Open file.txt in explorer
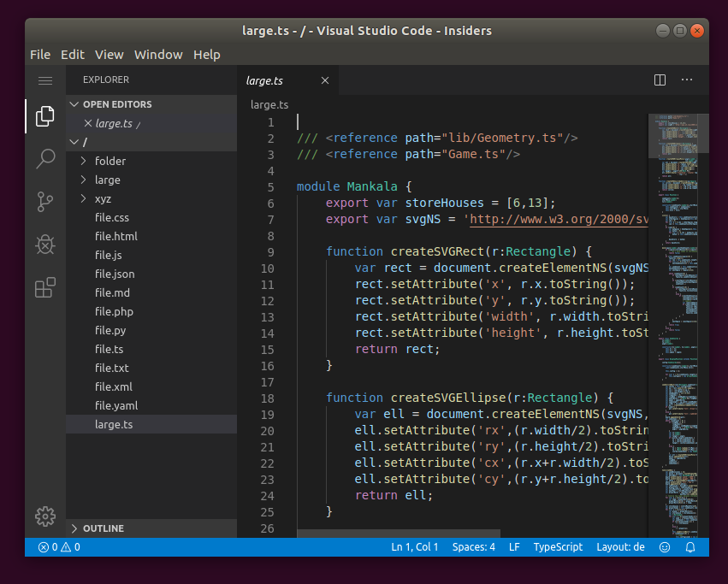 tap(151, 369)
